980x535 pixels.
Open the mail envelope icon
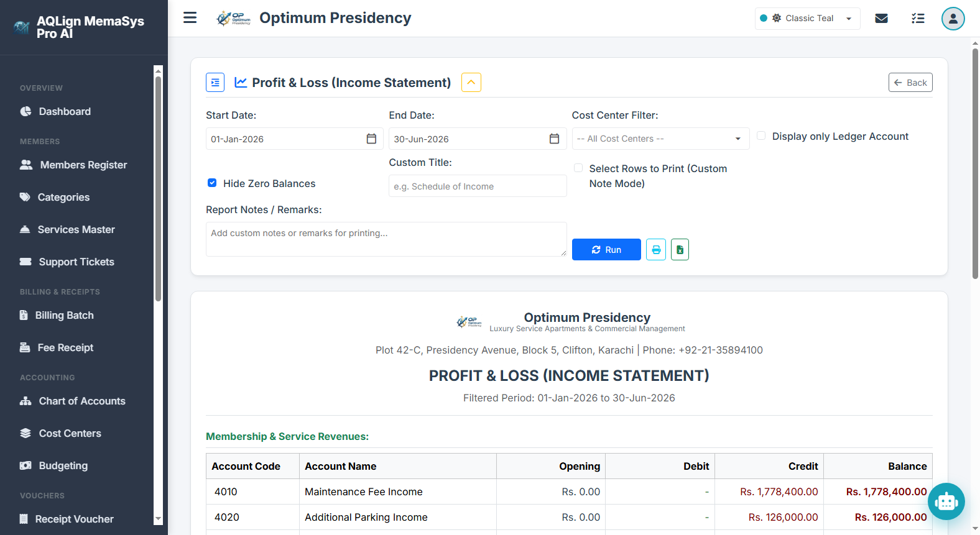tap(881, 19)
